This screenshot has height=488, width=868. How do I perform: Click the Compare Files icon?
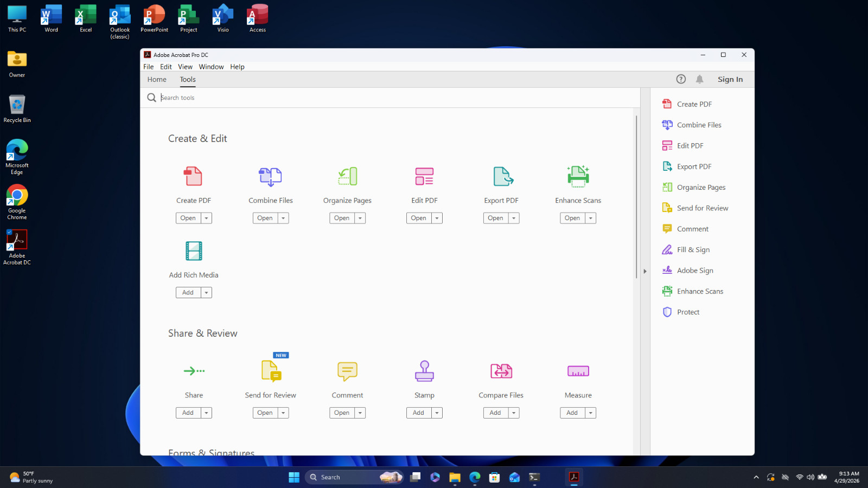click(x=501, y=371)
